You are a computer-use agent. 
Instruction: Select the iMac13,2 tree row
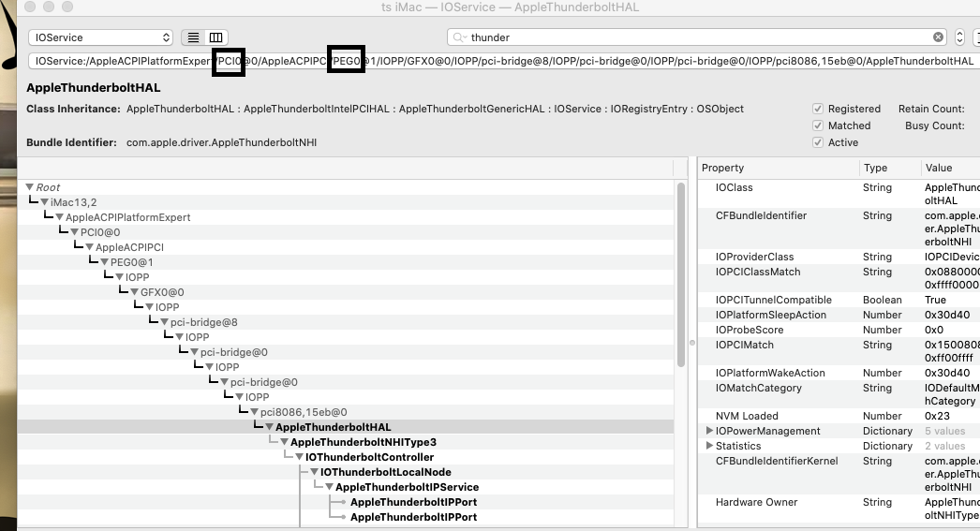pos(346,202)
